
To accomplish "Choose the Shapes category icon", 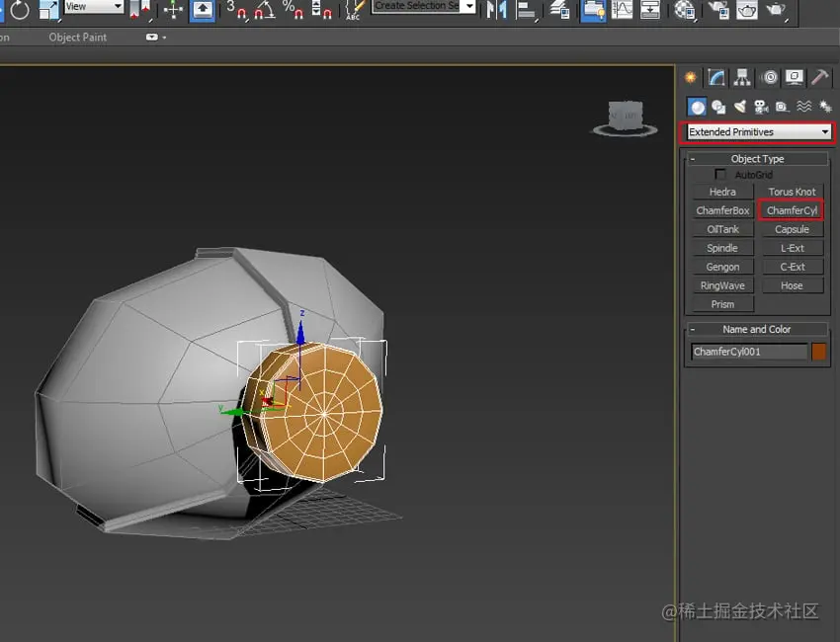I will [x=718, y=107].
